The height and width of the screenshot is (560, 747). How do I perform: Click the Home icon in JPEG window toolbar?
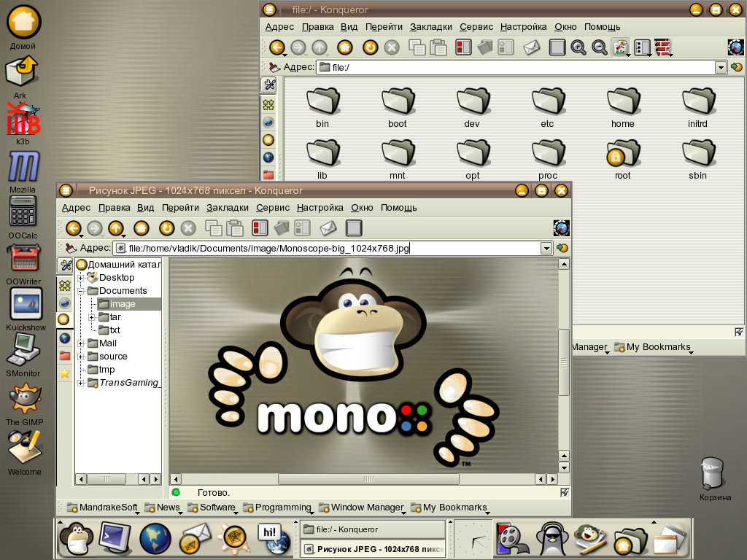click(x=141, y=228)
